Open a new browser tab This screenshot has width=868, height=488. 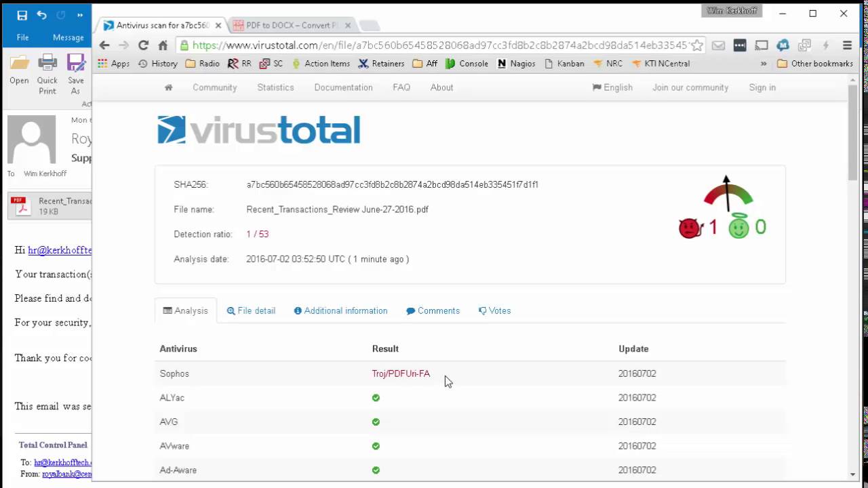tap(370, 26)
